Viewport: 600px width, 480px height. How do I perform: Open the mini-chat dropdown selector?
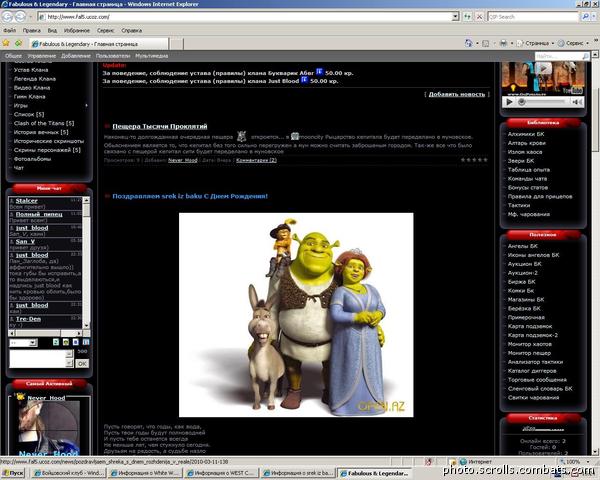[23, 343]
